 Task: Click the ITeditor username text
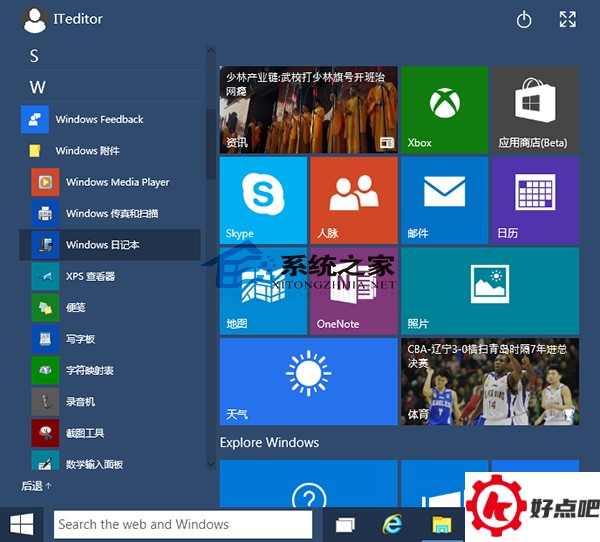[78, 19]
